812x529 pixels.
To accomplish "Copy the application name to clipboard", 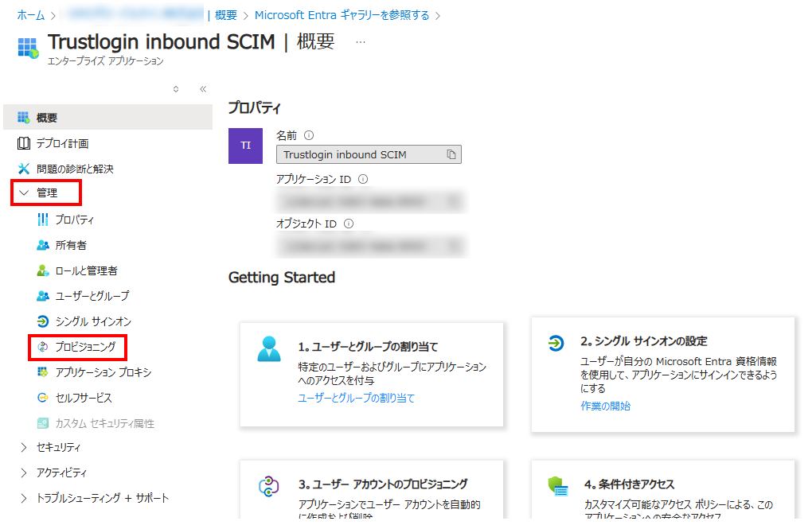I will [x=451, y=154].
